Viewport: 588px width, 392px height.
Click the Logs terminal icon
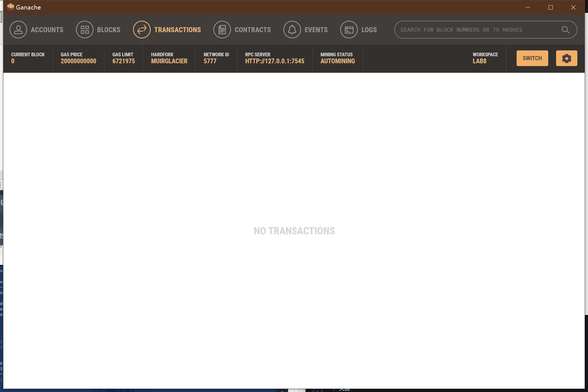[349, 30]
